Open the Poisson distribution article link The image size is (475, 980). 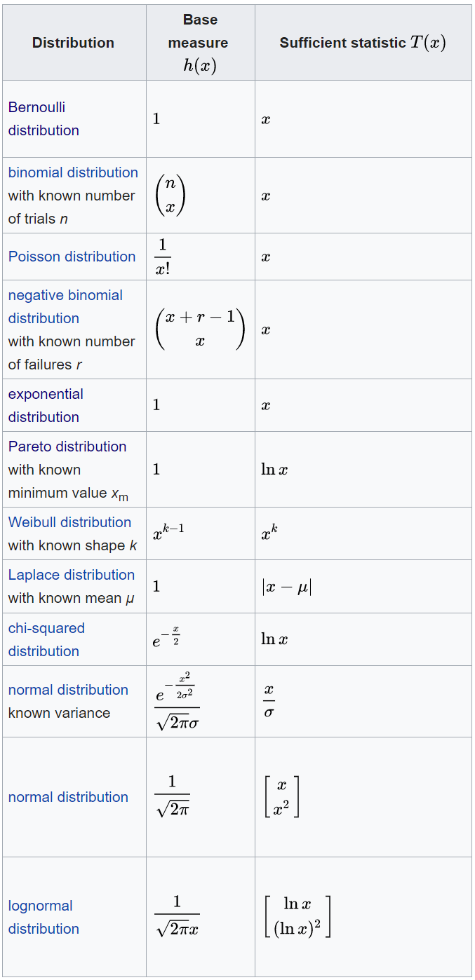click(x=72, y=257)
